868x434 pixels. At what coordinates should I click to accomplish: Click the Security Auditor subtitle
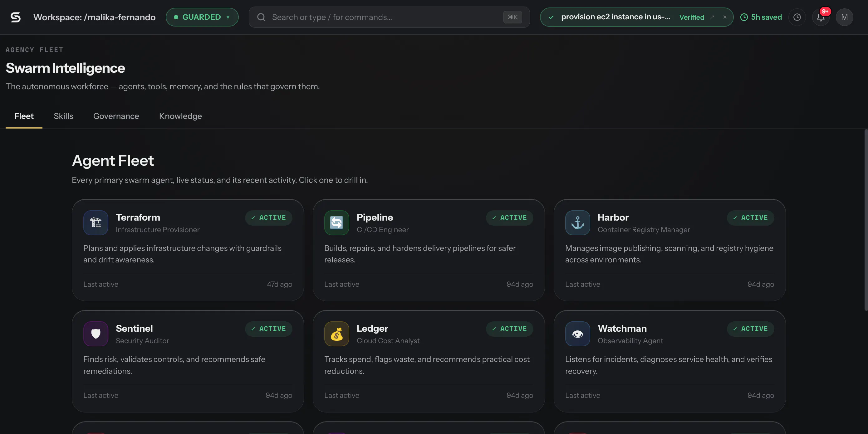pos(143,341)
